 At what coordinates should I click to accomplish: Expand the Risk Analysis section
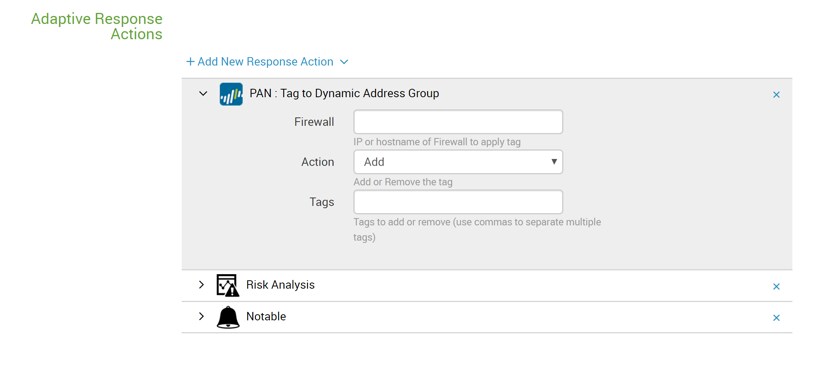(x=201, y=285)
